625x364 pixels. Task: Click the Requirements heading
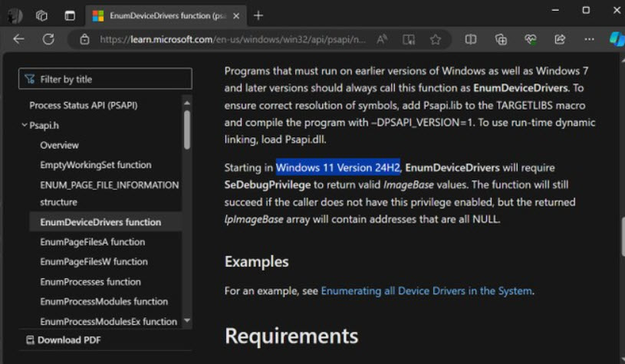[291, 336]
